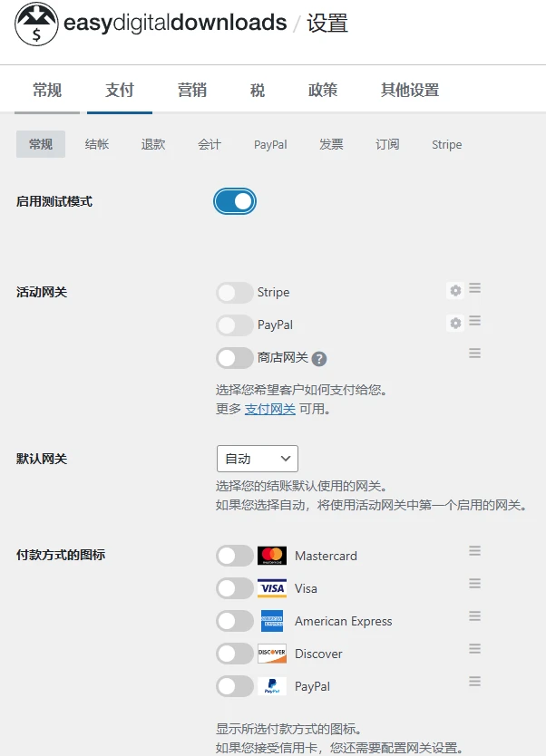Open the 默认网关 dropdown set to 自动

click(x=258, y=459)
